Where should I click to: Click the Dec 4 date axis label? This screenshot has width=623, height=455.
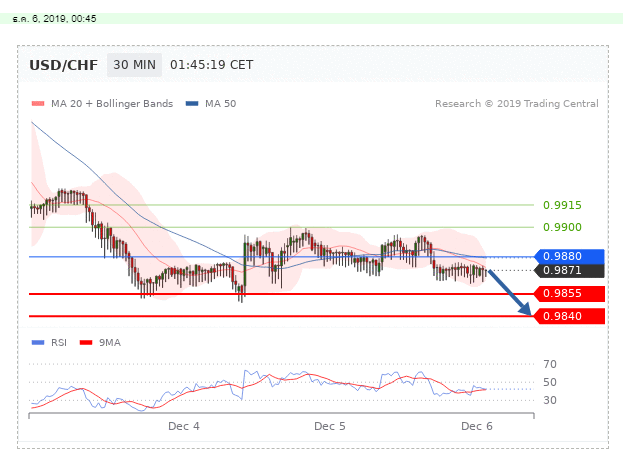click(184, 426)
